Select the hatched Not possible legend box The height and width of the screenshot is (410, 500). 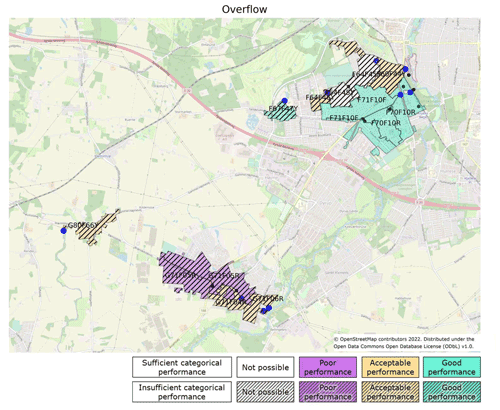[265, 392]
